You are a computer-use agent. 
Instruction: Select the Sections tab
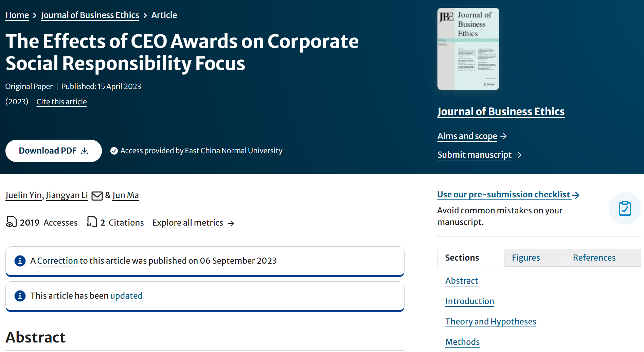(x=462, y=258)
